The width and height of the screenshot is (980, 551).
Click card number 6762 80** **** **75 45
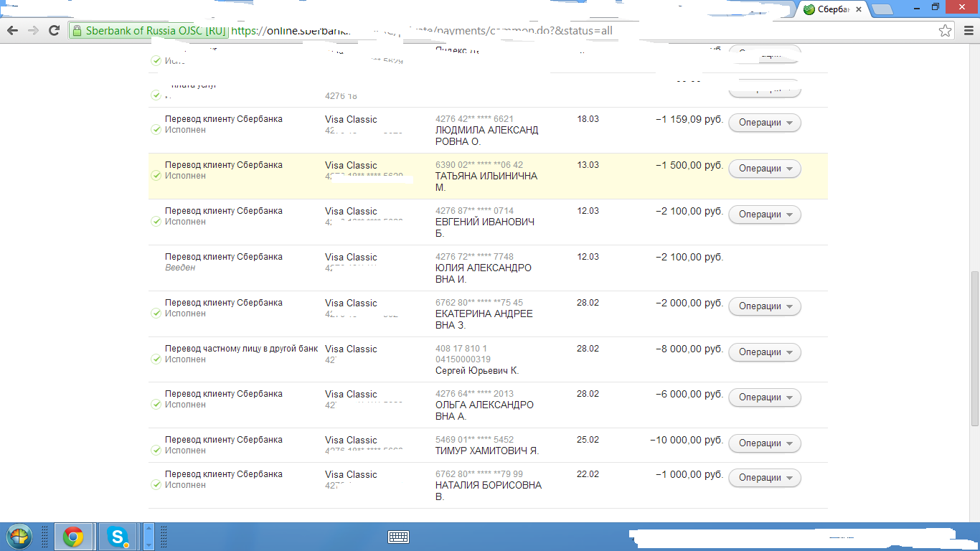[479, 303]
